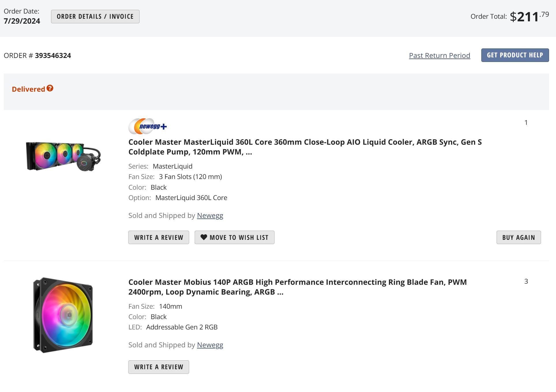This screenshot has height=392, width=556.
Task: Click the Delivered status help question icon
Action: (50, 88)
